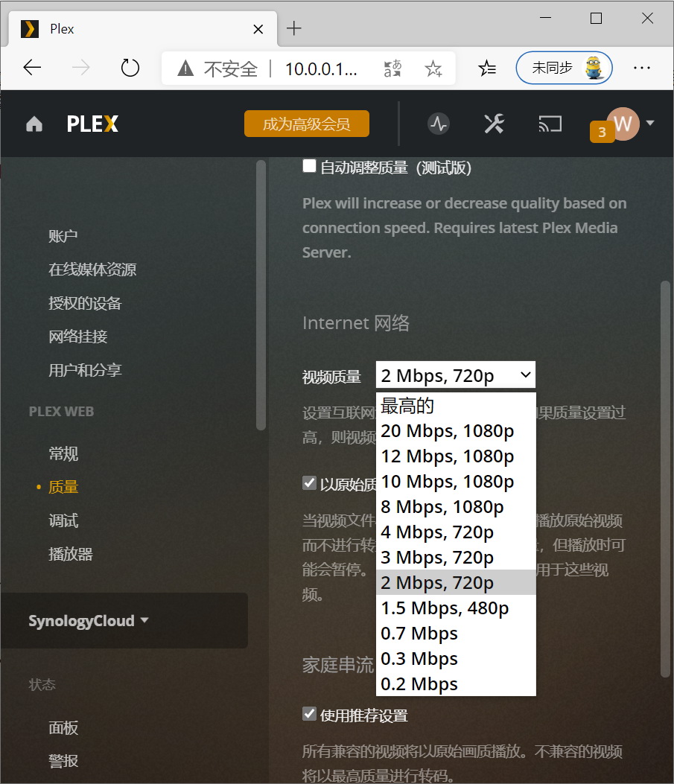Open the favorites list icon

pyautogui.click(x=487, y=68)
